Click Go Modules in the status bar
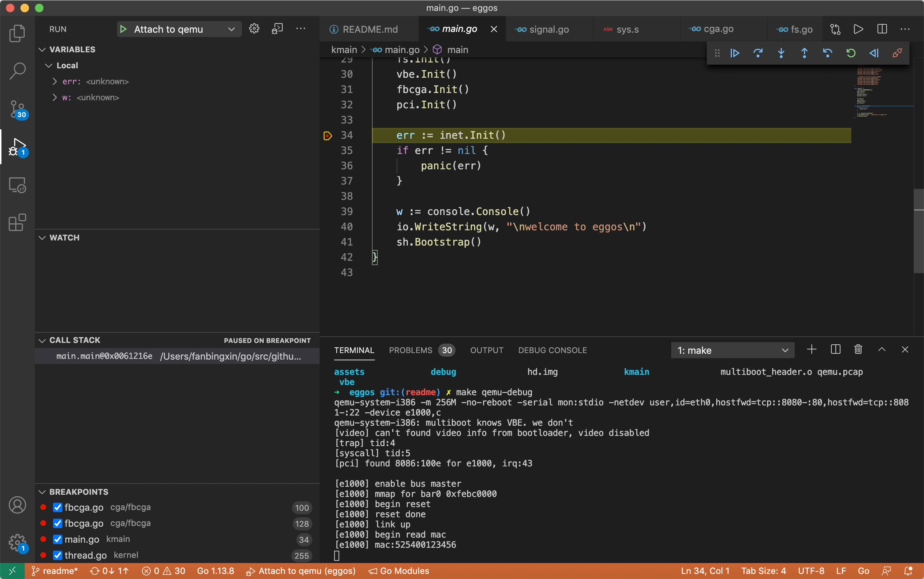The height and width of the screenshot is (579, 924). [399, 571]
